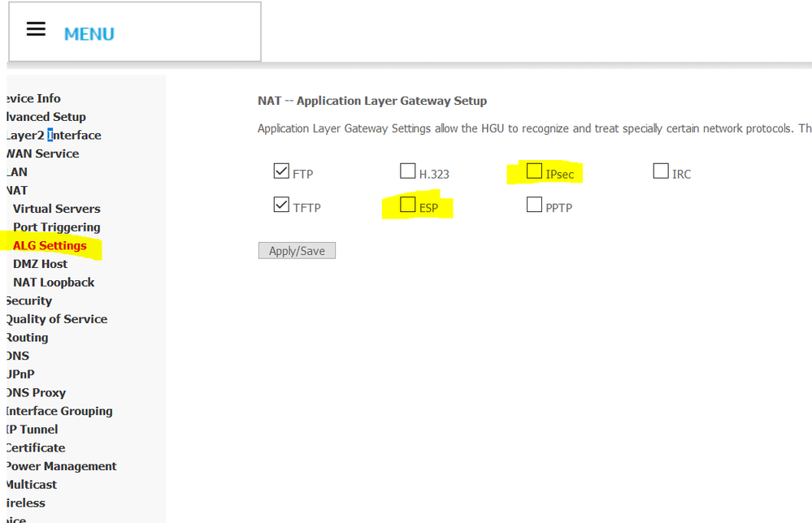812x523 pixels.
Task: Open the MENU label link
Action: (x=89, y=34)
